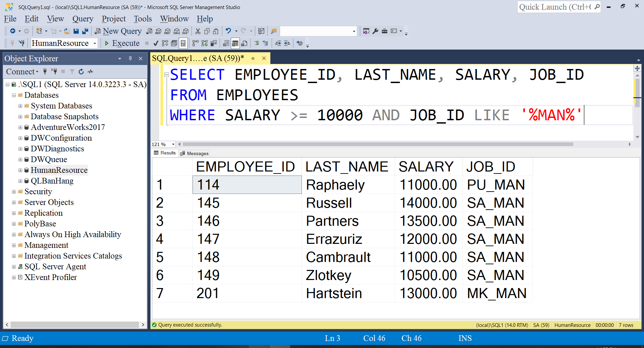Open the Query menu
The height and width of the screenshot is (348, 644).
[x=83, y=19]
